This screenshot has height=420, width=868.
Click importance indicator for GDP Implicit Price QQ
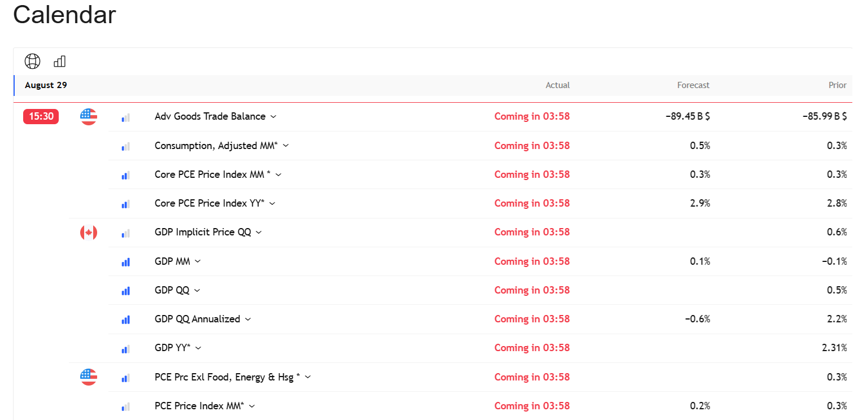click(x=125, y=233)
